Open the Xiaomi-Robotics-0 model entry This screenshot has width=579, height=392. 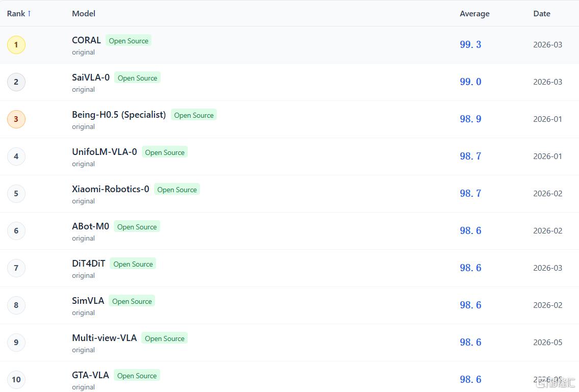point(110,189)
